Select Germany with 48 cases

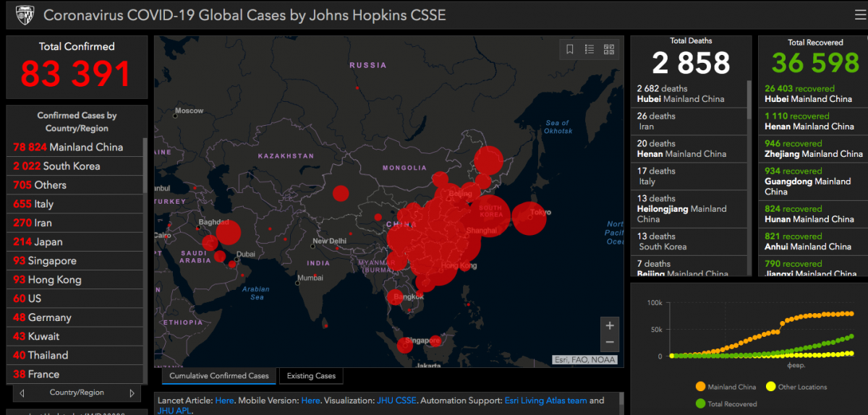coord(75,317)
